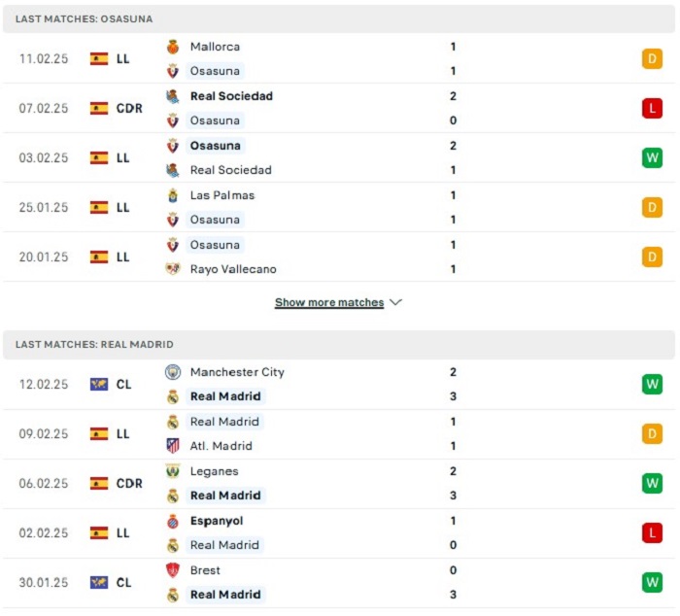Click the Champions League flag icon for 12.02.25
The width and height of the screenshot is (680, 616).
99,385
